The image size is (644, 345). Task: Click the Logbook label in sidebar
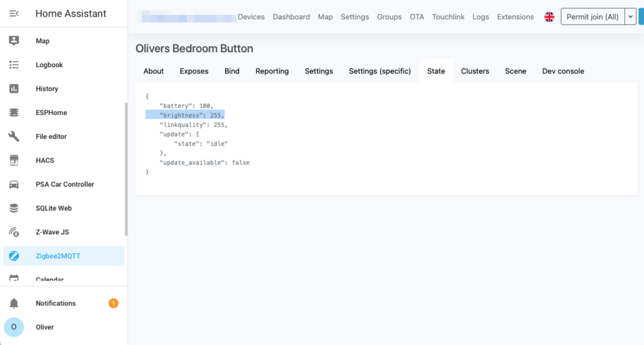coord(49,65)
